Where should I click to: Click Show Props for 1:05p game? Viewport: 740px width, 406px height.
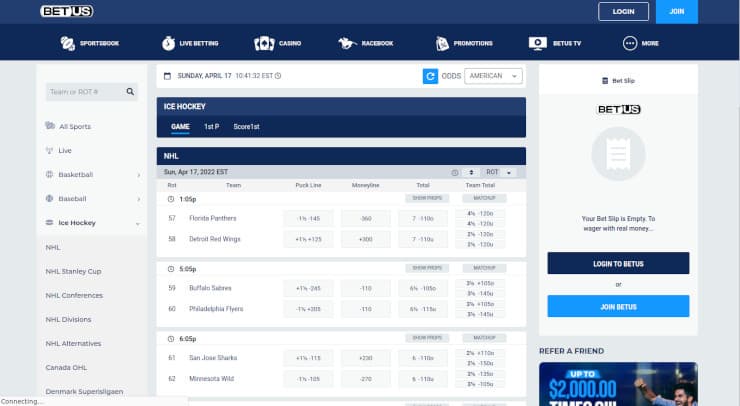(x=427, y=198)
